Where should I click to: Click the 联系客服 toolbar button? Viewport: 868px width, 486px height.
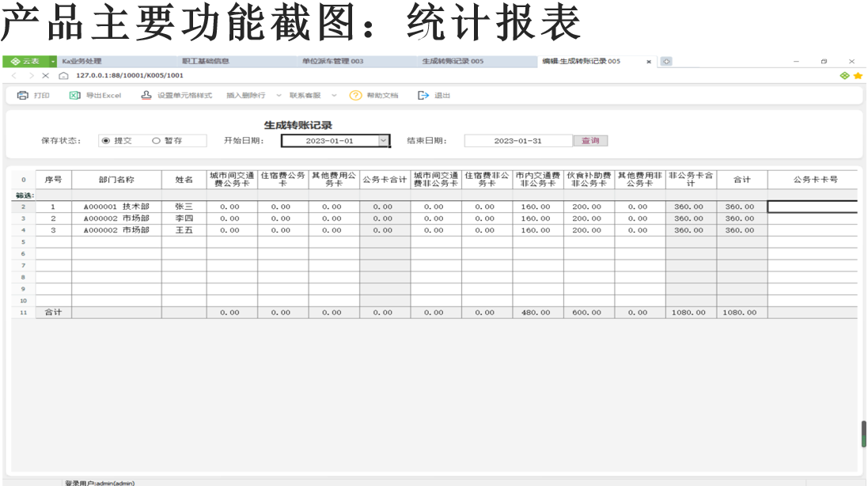[x=305, y=95]
